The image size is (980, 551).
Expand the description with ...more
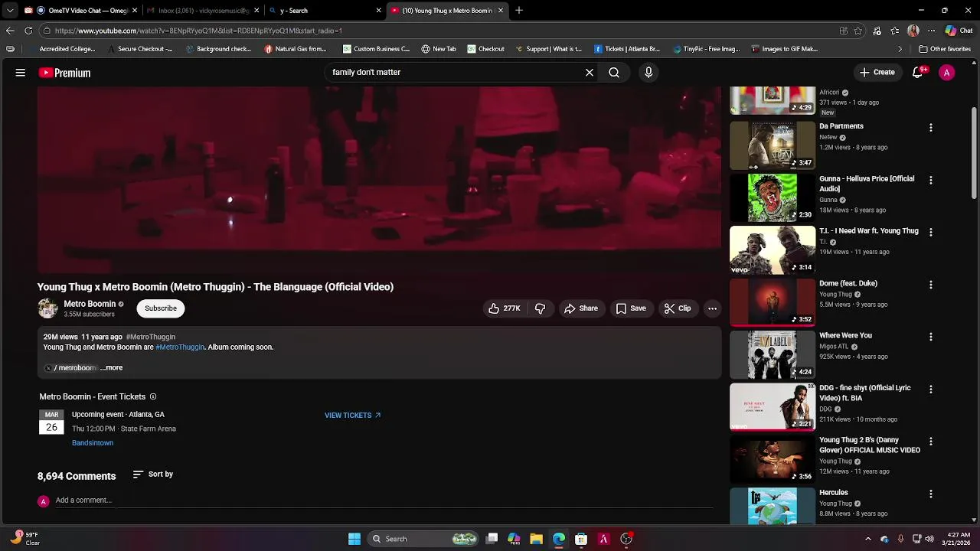tap(112, 368)
